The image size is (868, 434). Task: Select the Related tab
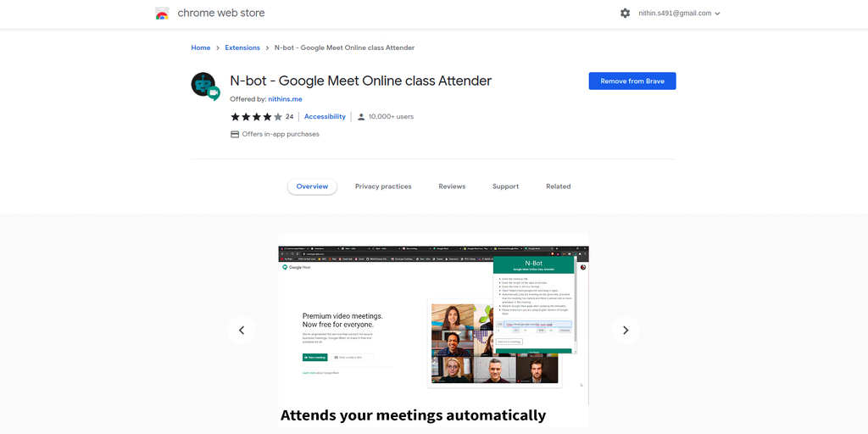tap(558, 186)
